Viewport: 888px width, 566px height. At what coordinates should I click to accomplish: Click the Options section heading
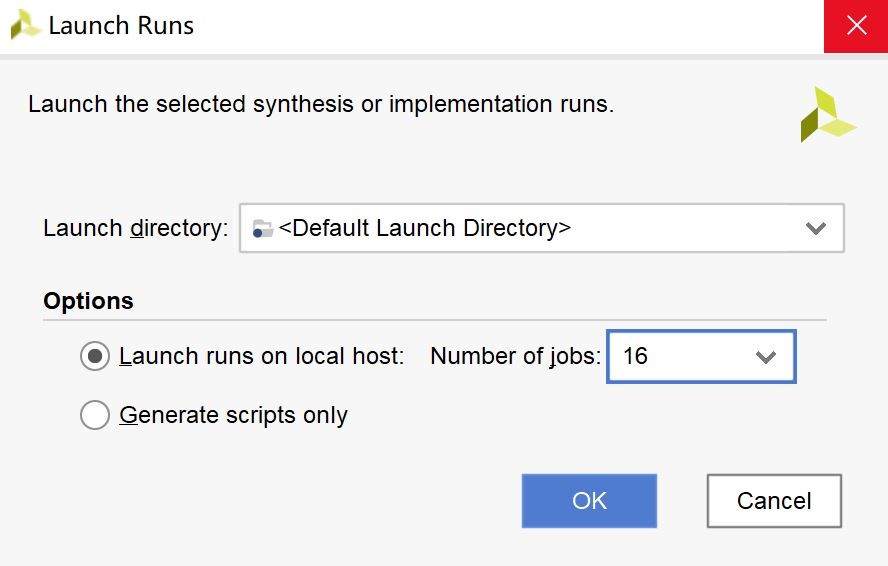pos(88,301)
